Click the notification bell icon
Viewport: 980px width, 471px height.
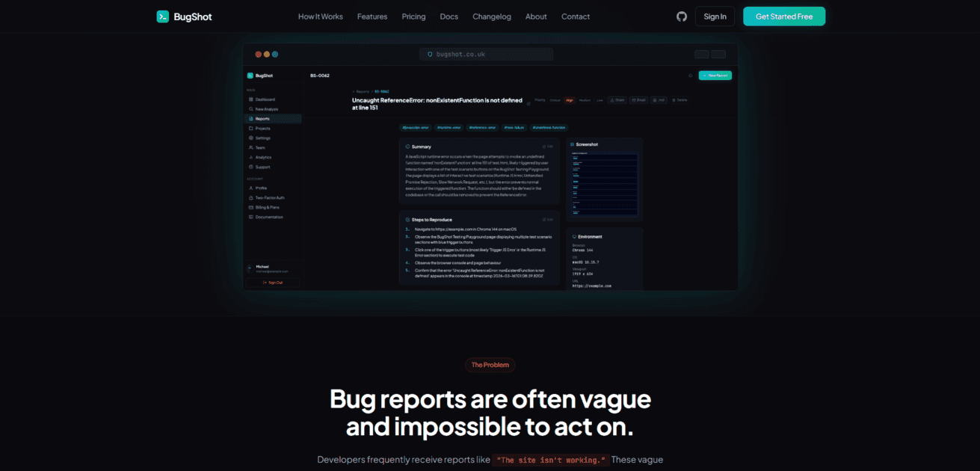pos(691,75)
